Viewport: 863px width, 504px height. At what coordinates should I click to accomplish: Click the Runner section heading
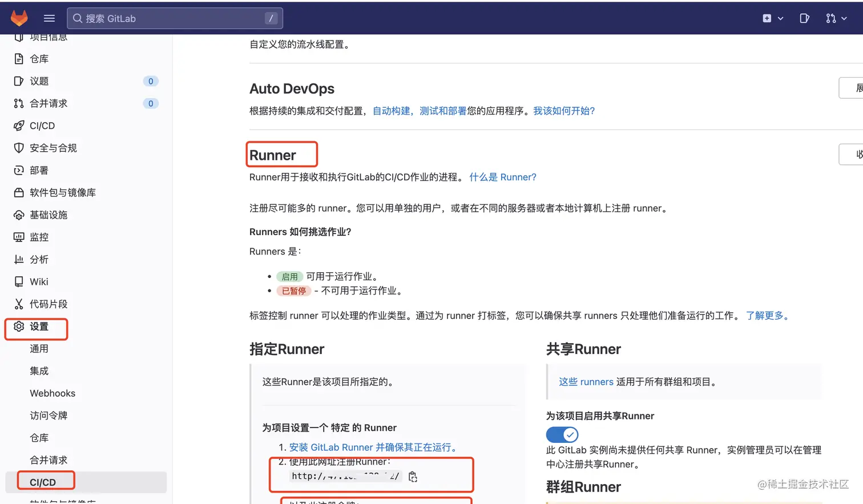point(273,155)
